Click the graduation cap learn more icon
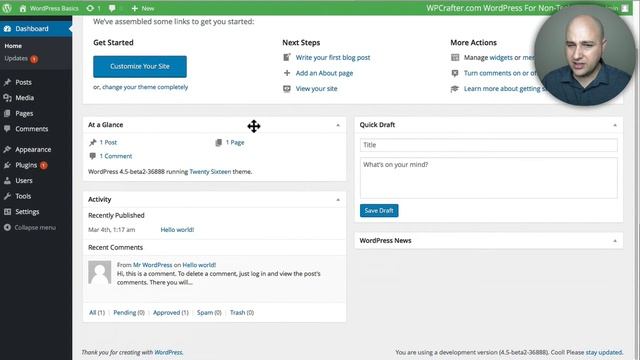This screenshot has width=640, height=360. click(x=455, y=89)
